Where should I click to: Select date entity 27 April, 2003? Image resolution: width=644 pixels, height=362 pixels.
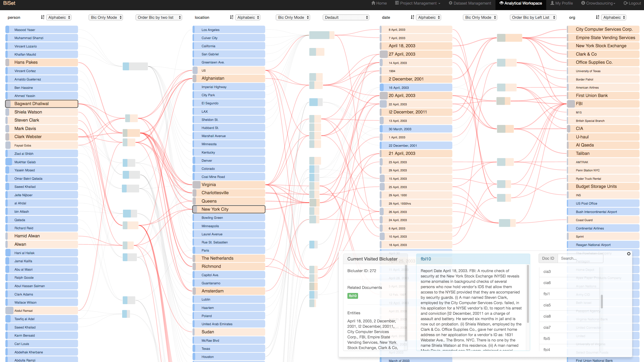(x=416, y=54)
